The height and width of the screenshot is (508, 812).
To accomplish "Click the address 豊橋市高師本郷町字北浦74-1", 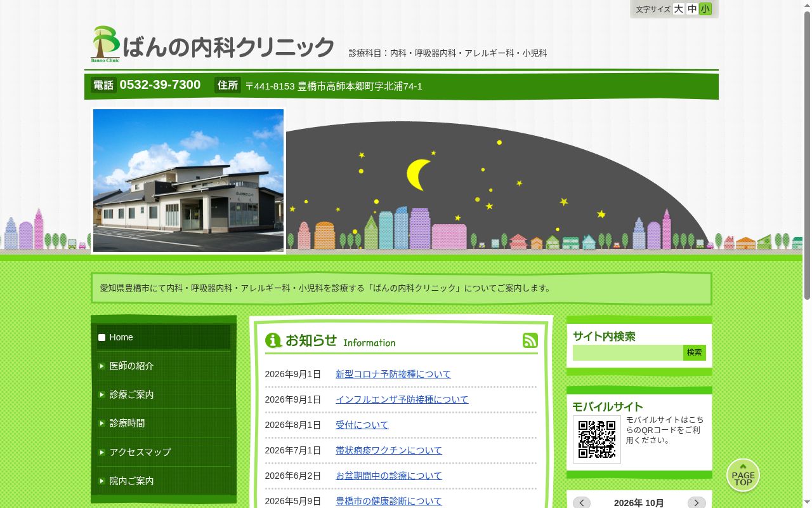I will [x=360, y=86].
